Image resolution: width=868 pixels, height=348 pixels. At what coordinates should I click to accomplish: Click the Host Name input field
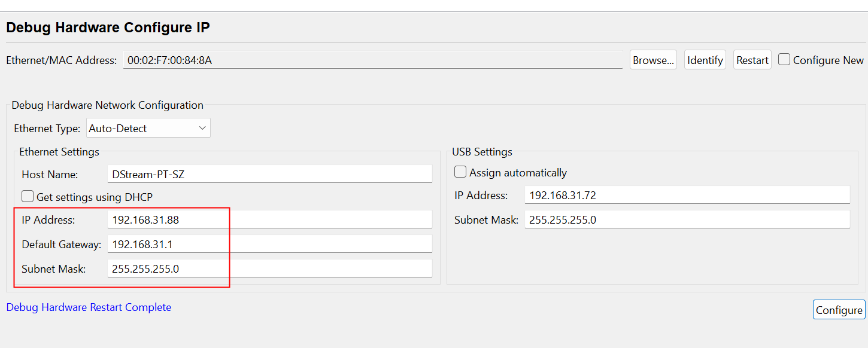tap(269, 174)
